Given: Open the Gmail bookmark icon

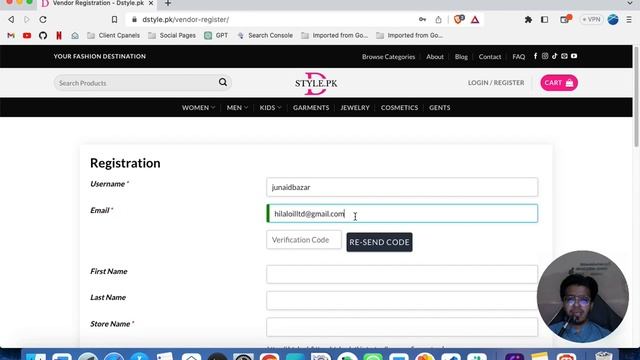Looking at the screenshot, I should click(x=11, y=36).
